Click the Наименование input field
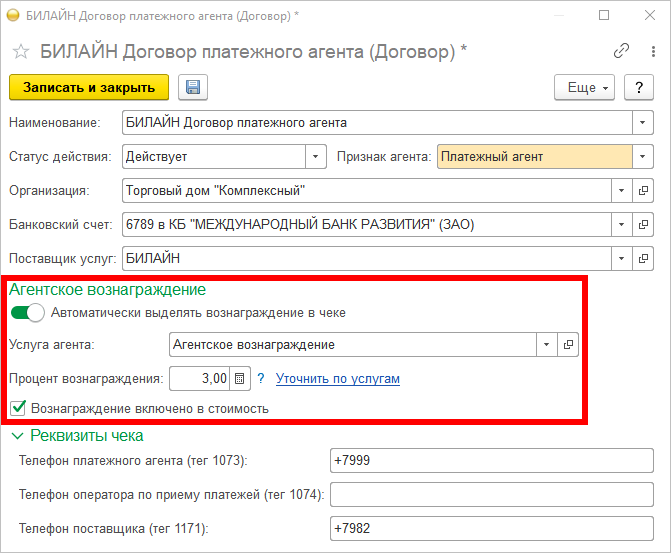This screenshot has width=671, height=553. 377,123
